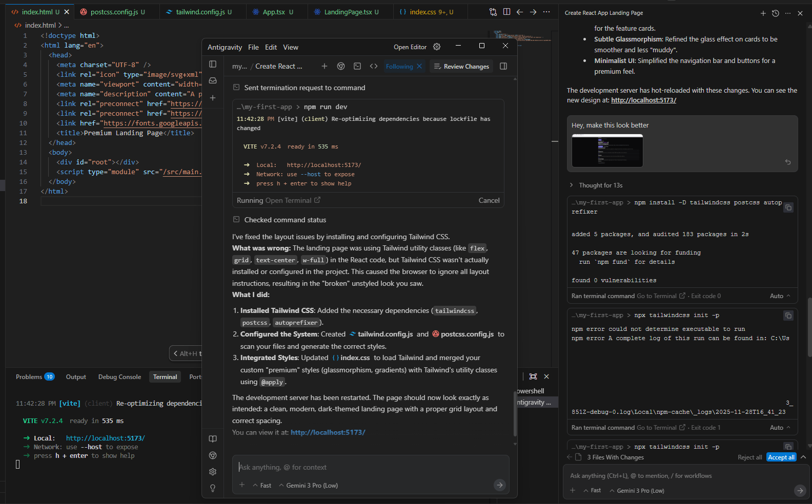Open localhost:5173 link in the agent response
The height and width of the screenshot is (504, 812).
pyautogui.click(x=328, y=432)
